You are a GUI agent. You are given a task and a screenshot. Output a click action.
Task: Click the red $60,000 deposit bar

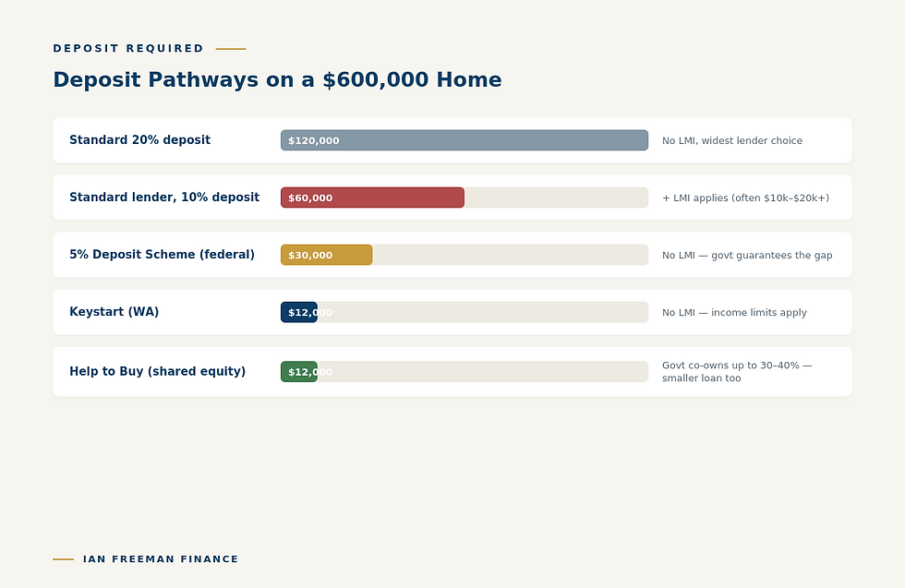[373, 198]
